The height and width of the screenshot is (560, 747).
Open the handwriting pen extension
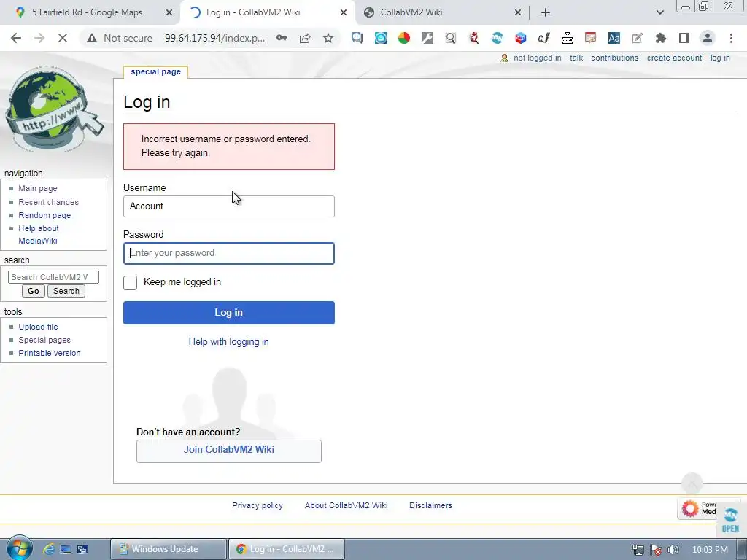tap(544, 38)
